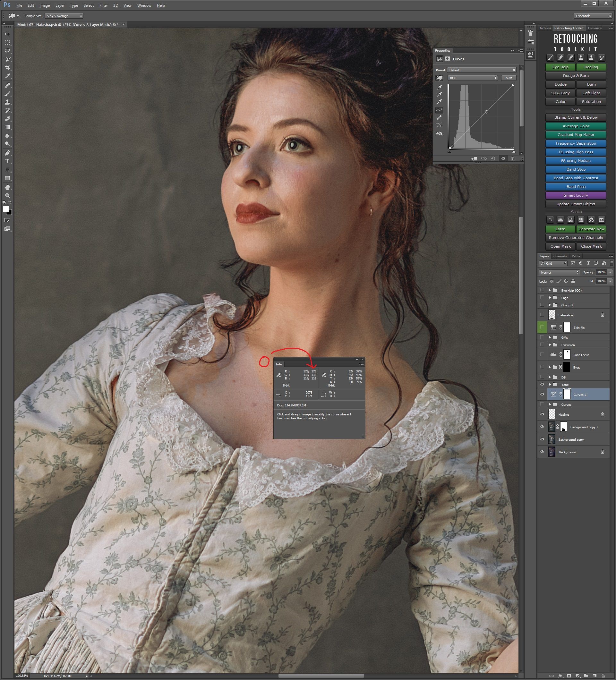Switch to the Actions tab

click(545, 28)
